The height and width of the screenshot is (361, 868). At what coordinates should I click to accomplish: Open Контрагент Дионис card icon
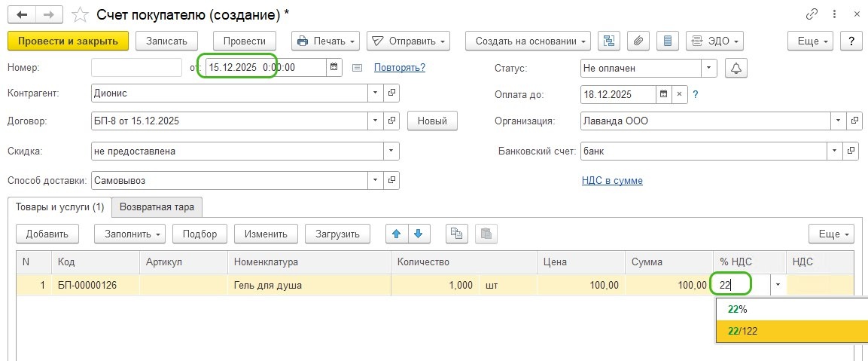pyautogui.click(x=392, y=93)
